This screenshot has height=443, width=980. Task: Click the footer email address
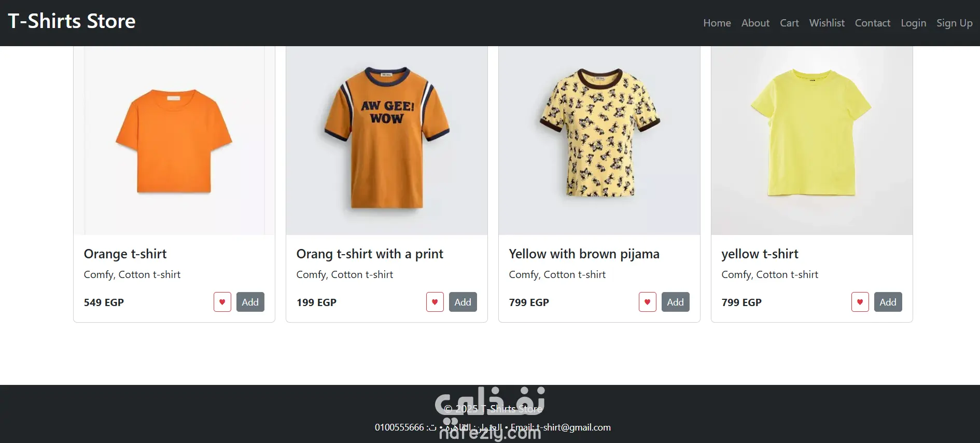click(573, 427)
